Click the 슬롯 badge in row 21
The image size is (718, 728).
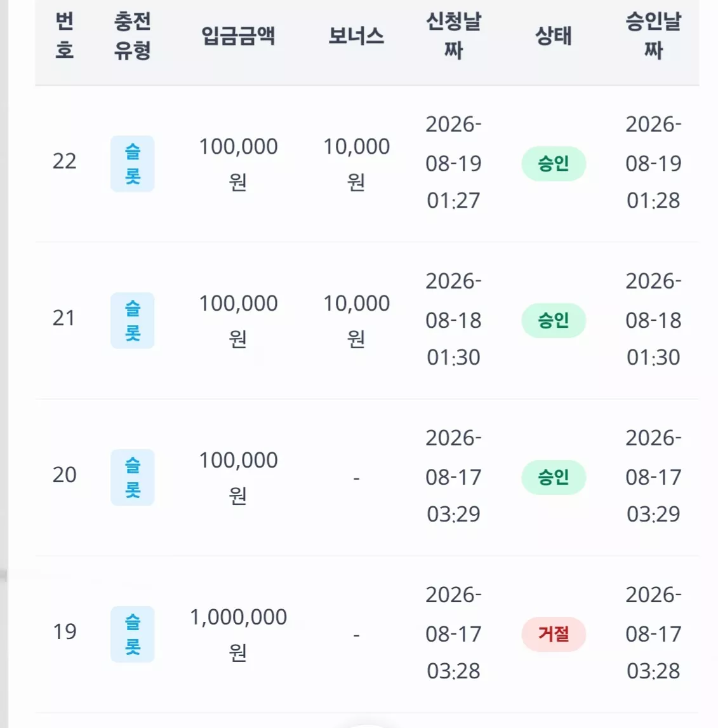coord(132,320)
